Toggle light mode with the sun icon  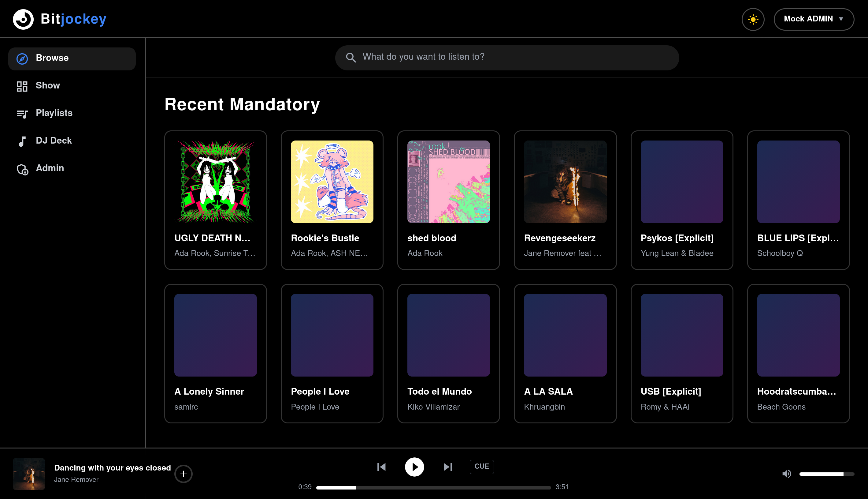point(753,19)
